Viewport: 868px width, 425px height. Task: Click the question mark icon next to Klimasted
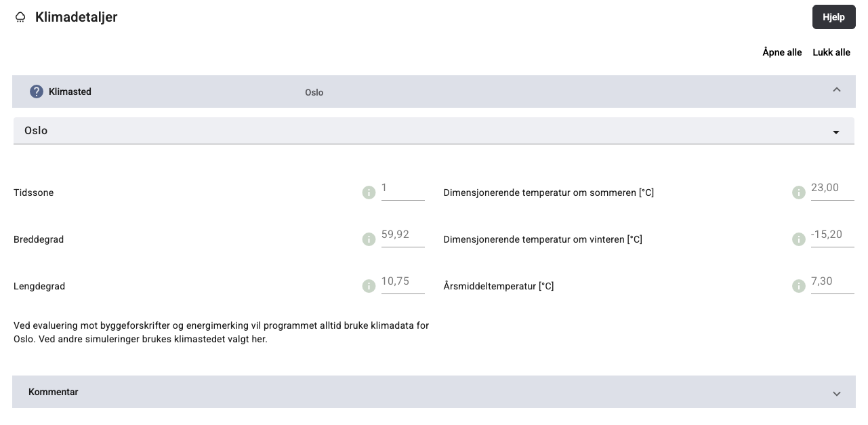(37, 92)
